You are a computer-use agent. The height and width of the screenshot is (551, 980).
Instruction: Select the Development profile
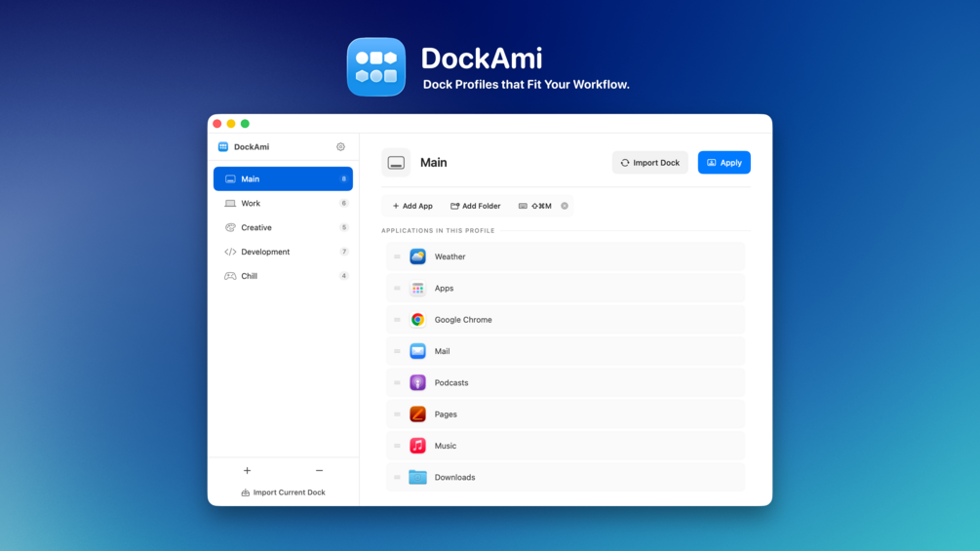point(283,252)
